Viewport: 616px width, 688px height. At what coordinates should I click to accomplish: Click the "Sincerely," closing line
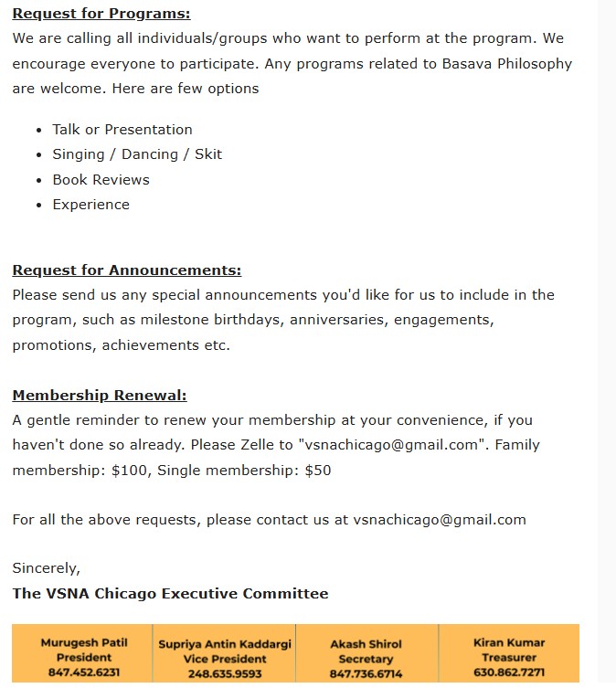point(46,568)
